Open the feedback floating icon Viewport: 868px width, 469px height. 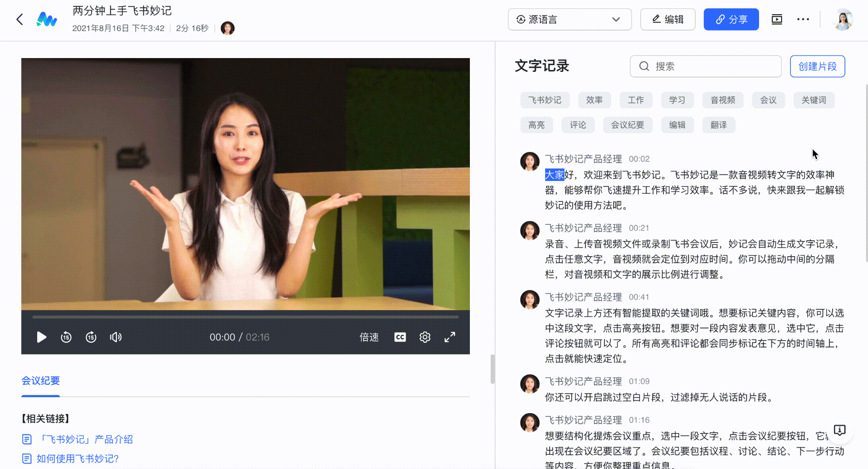pos(840,430)
